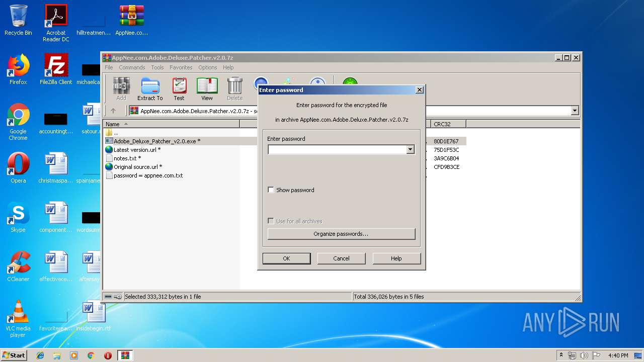Click the volume icon in system tray
The image size is (644, 362).
tap(584, 355)
